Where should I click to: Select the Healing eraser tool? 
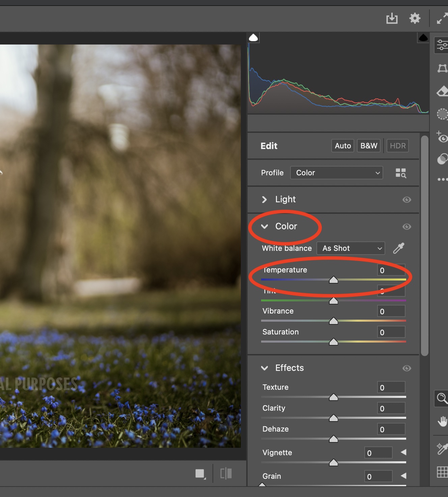442,91
